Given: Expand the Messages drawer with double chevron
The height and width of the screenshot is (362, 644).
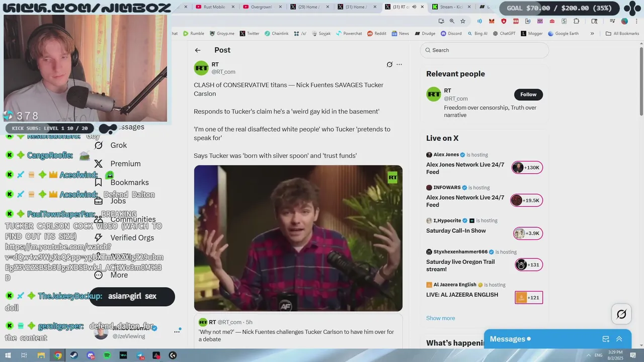Looking at the screenshot, I should [x=619, y=339].
